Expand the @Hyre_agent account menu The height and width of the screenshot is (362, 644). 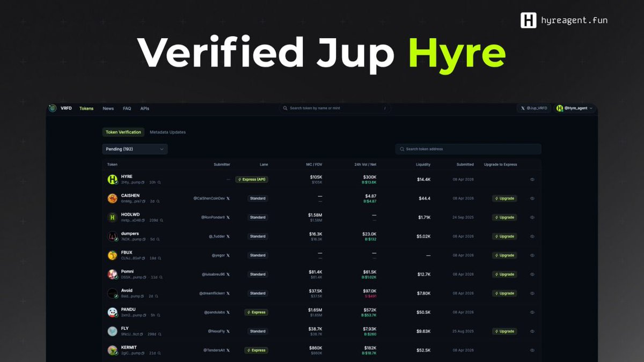point(575,108)
